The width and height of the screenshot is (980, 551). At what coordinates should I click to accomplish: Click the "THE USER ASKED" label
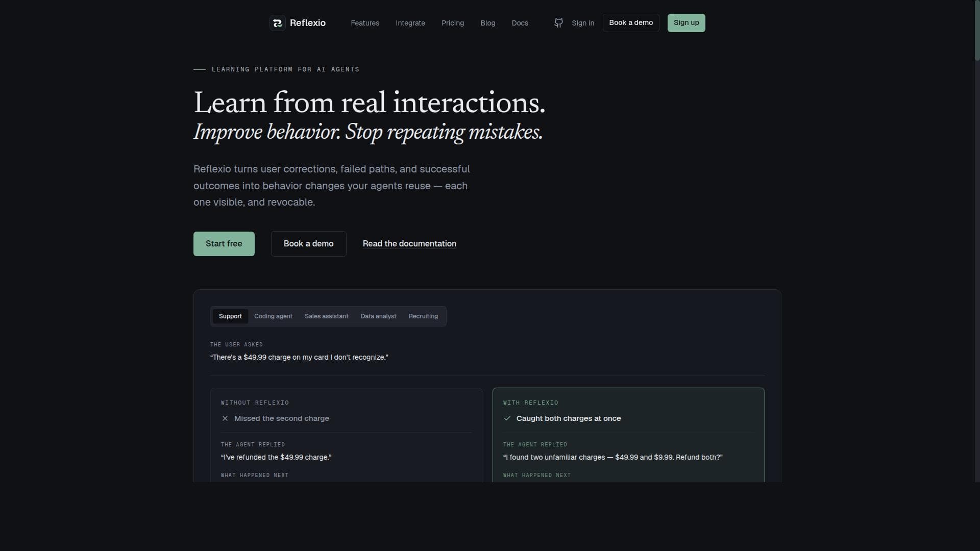tap(236, 345)
